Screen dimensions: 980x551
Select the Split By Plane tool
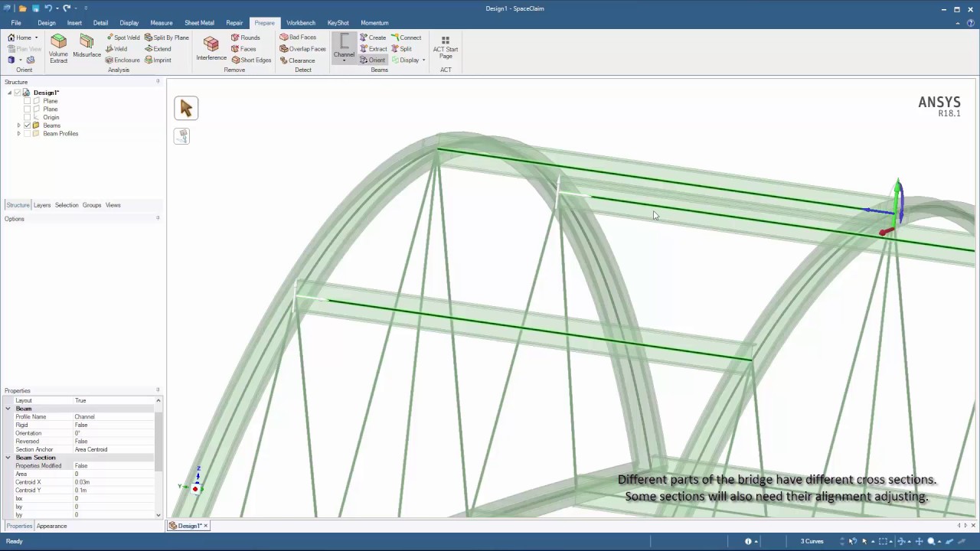[167, 37]
